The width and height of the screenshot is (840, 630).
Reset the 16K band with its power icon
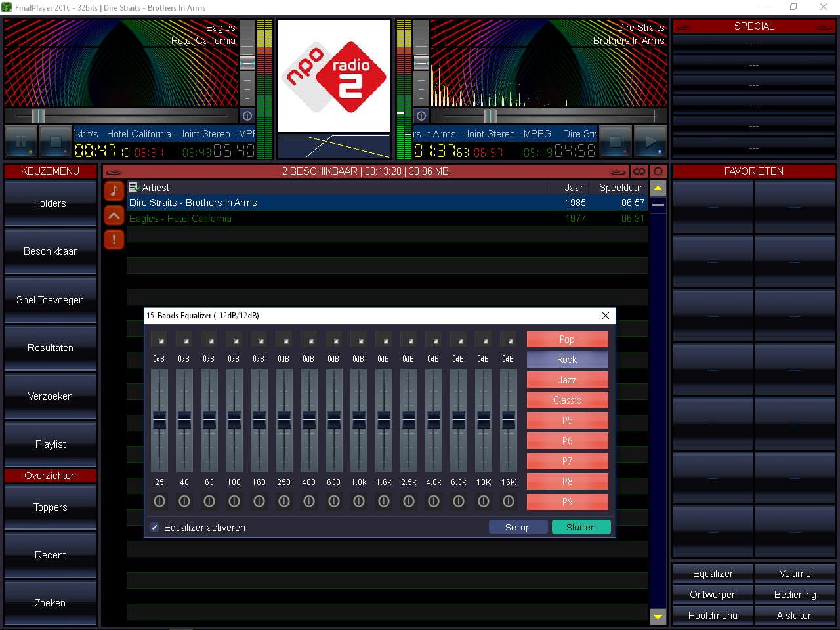click(509, 501)
